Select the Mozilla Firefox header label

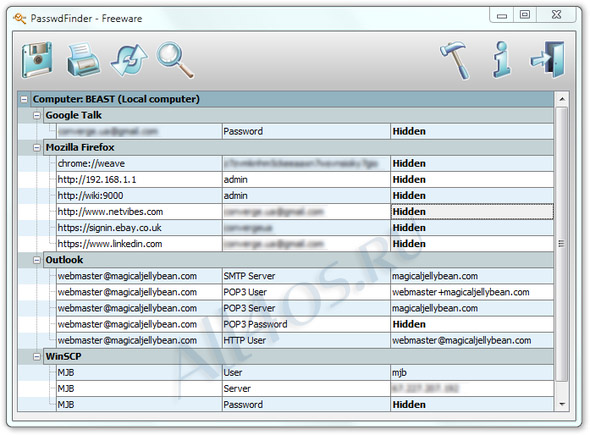click(x=80, y=148)
